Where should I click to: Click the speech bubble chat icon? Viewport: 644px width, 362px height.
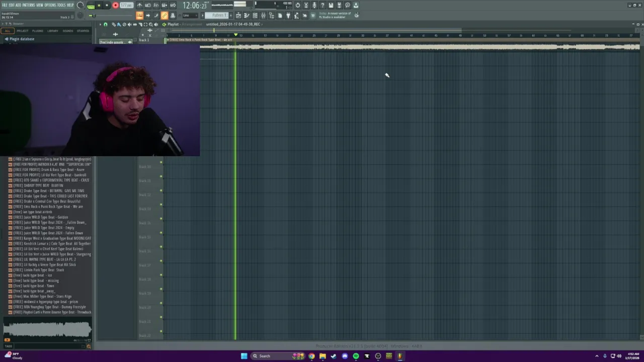click(x=348, y=5)
